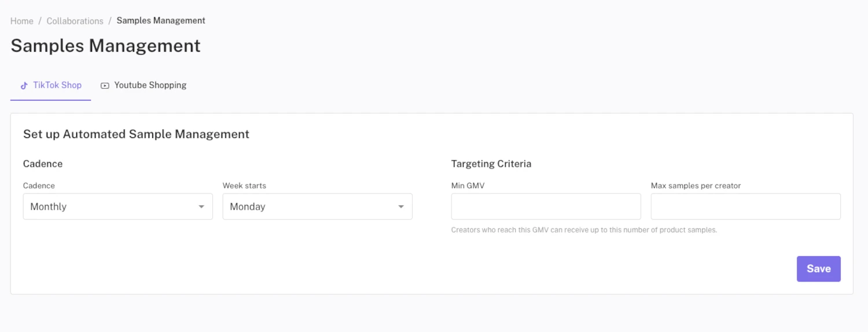Click the Max samples per creator field

coord(745,206)
